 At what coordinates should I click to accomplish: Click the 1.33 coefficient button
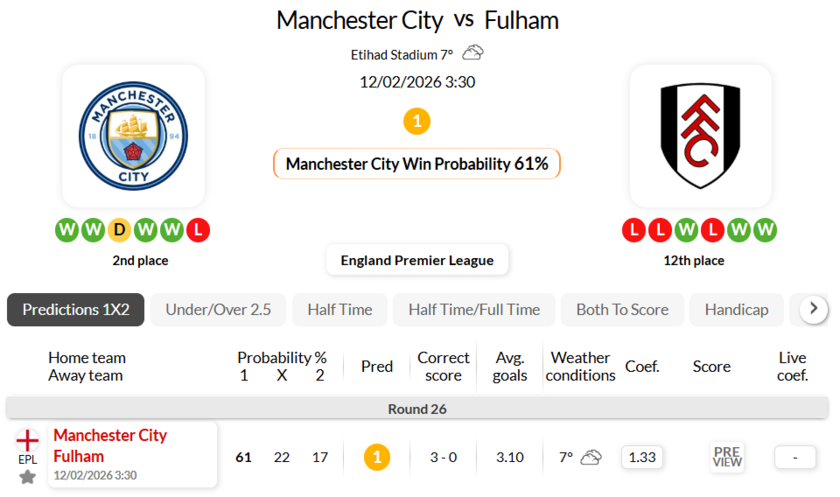coord(642,457)
